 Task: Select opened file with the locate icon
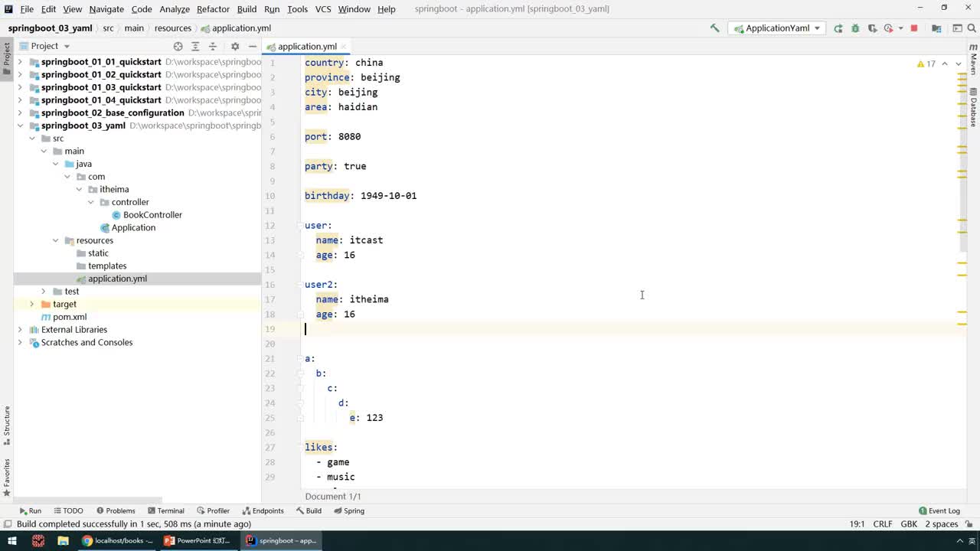click(x=178, y=46)
